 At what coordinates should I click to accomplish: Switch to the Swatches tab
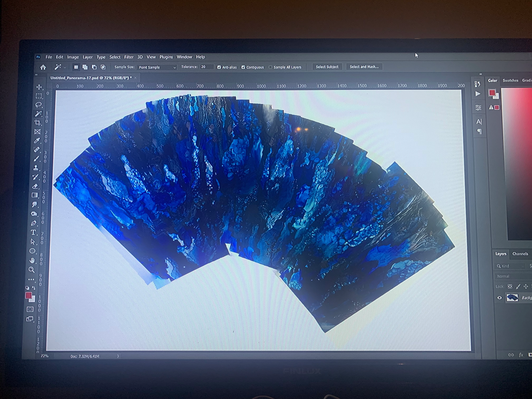510,80
